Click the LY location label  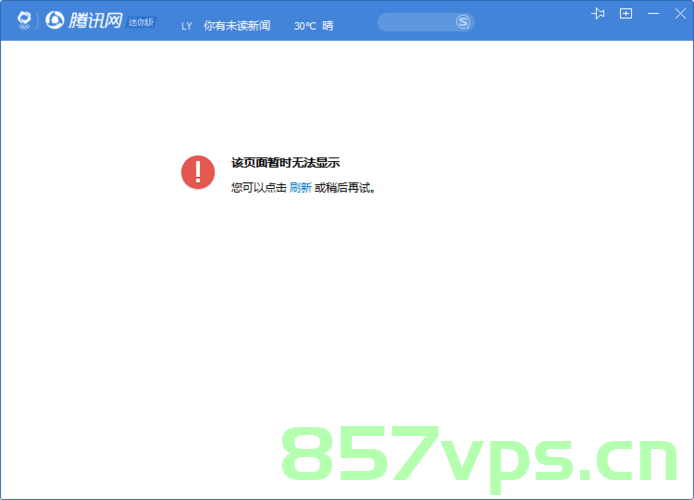(186, 26)
